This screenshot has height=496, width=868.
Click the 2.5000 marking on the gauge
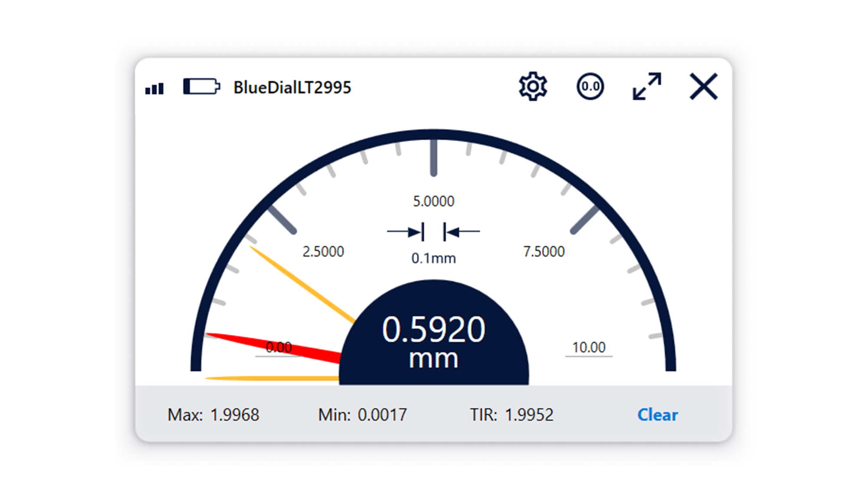click(x=323, y=251)
